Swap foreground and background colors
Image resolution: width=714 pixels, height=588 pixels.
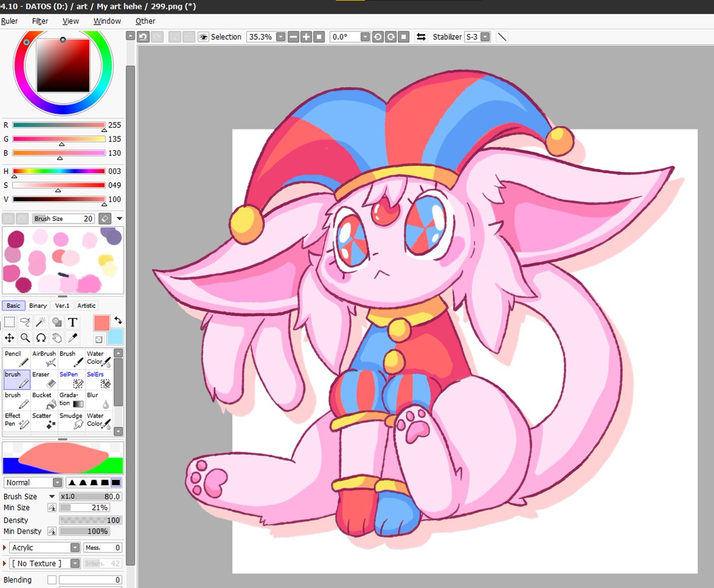118,320
